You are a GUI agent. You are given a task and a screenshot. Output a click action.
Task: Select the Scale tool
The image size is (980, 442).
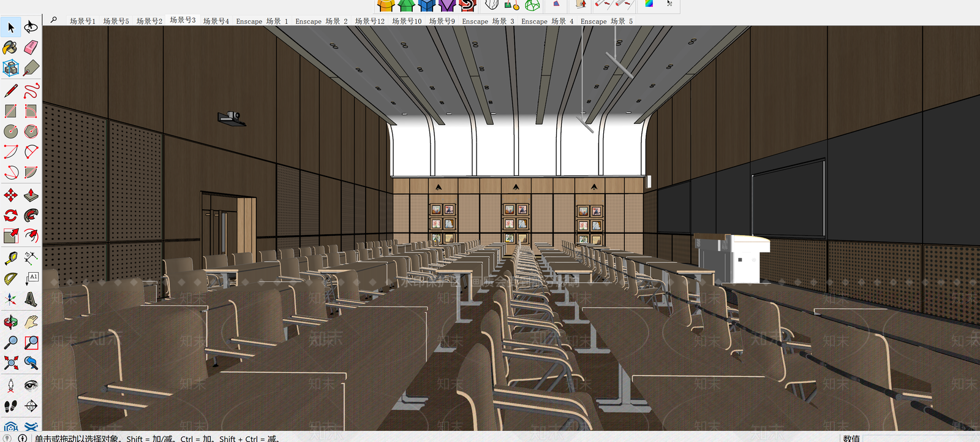coord(10,236)
